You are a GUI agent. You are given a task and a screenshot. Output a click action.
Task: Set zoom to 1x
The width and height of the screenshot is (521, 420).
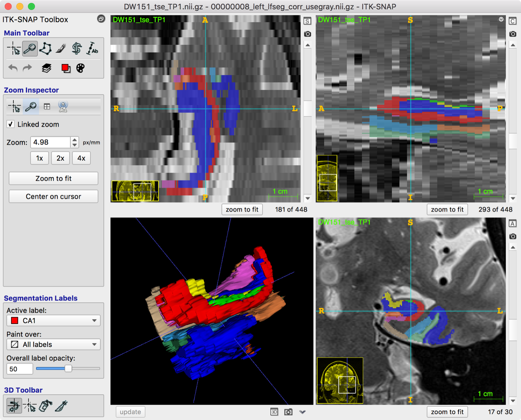(x=39, y=158)
